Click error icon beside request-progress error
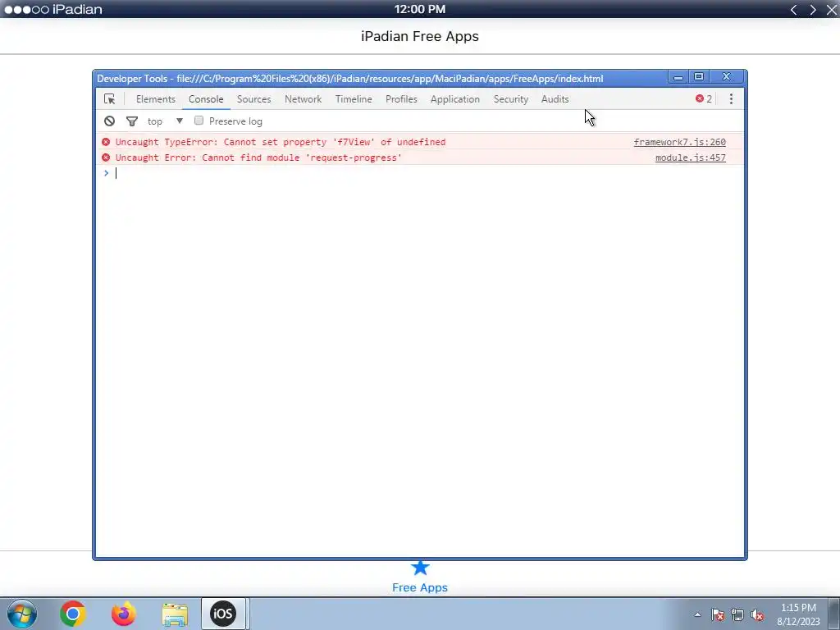 (106, 157)
